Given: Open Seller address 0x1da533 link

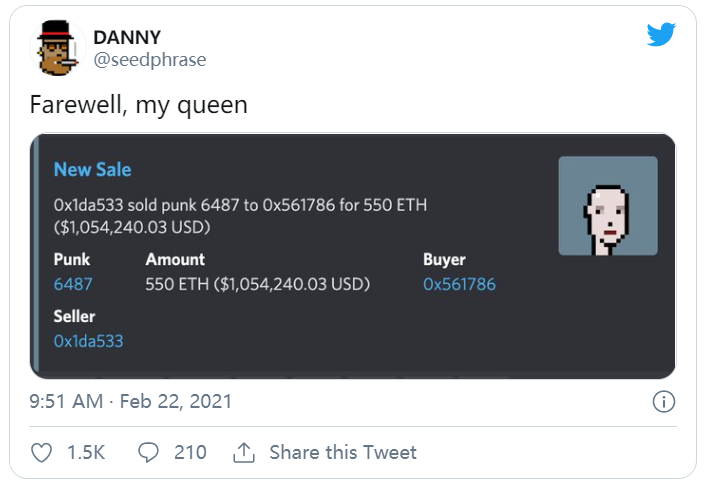Looking at the screenshot, I should click(x=89, y=341).
